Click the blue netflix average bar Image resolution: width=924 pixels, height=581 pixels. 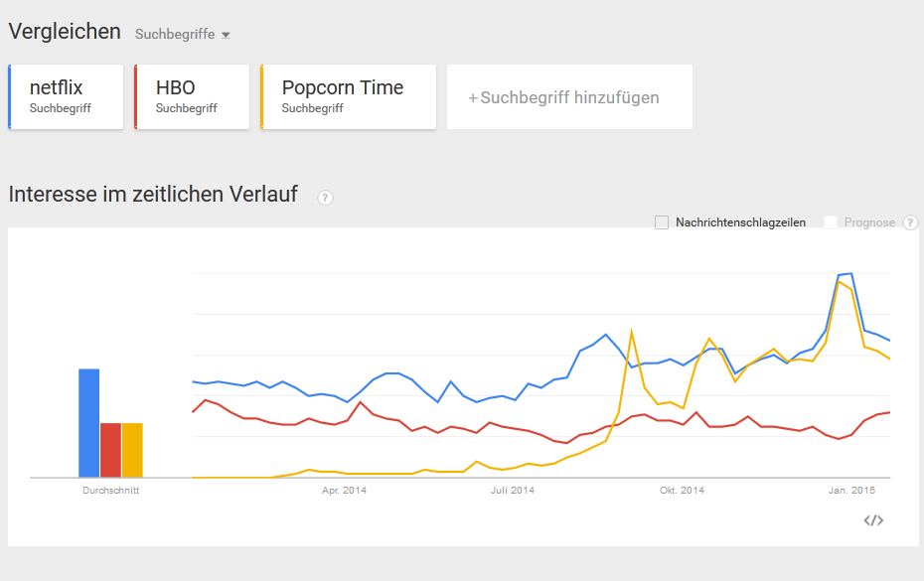click(x=89, y=423)
